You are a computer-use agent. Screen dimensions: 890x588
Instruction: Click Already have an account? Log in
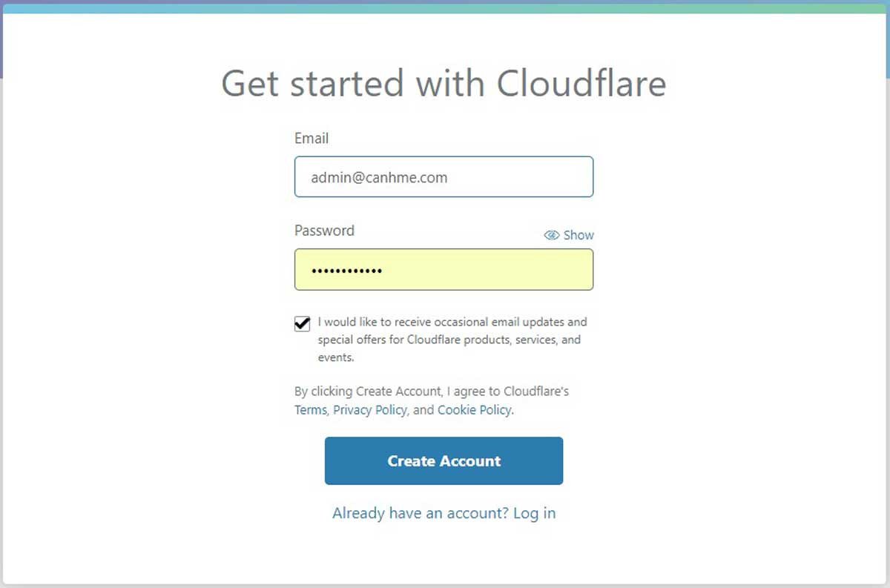click(x=444, y=513)
